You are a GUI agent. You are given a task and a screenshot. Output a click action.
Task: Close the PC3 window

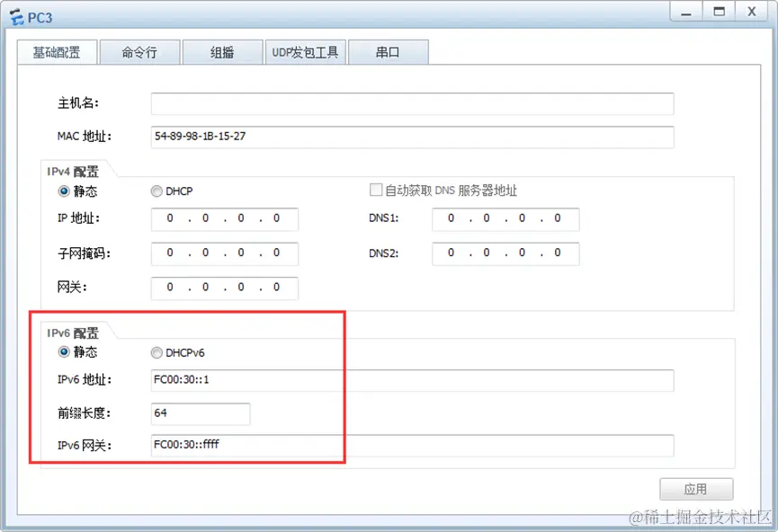point(752,12)
